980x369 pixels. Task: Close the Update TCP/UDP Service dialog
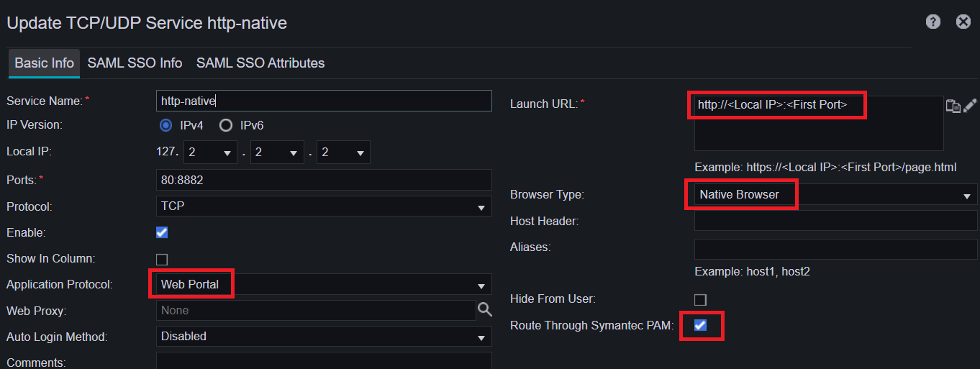963,22
